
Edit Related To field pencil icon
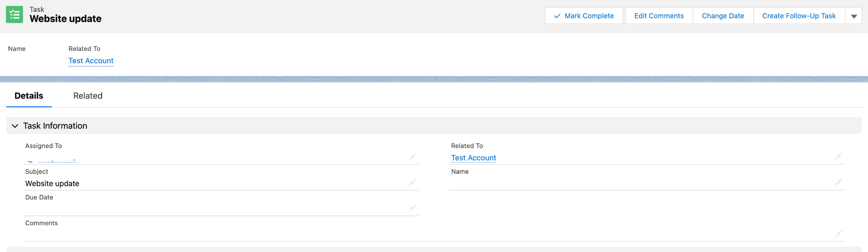point(838,157)
